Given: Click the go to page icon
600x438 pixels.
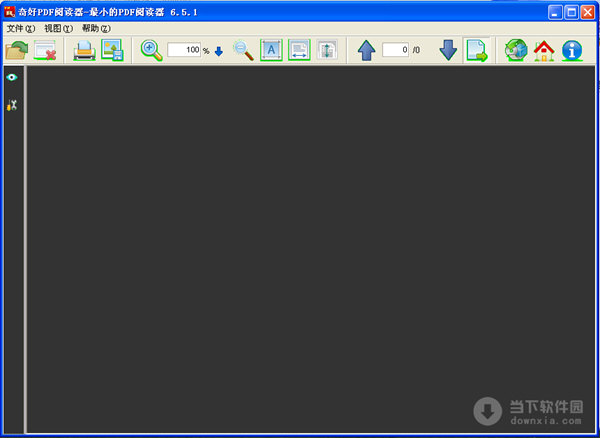Looking at the screenshot, I should pyautogui.click(x=476, y=50).
